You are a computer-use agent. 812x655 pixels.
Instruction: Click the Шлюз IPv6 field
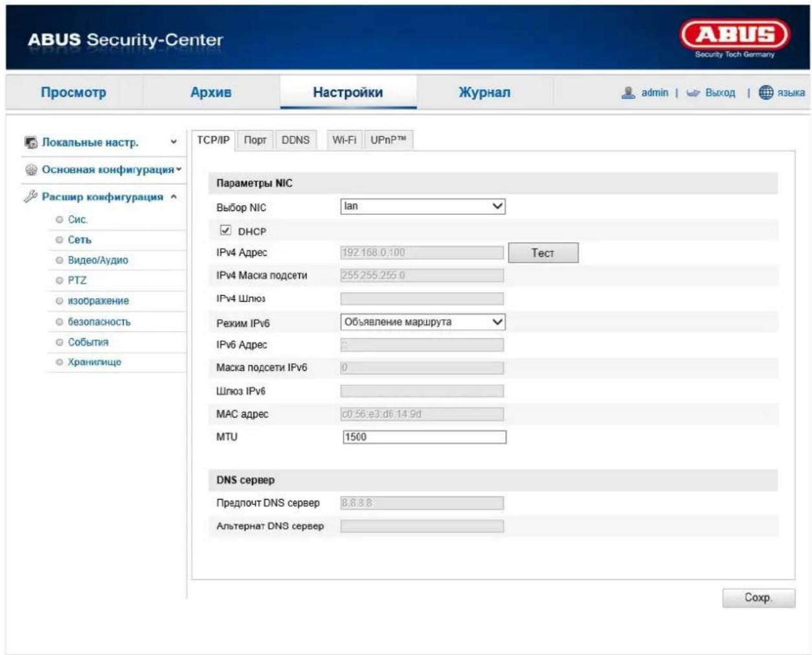click(x=422, y=391)
